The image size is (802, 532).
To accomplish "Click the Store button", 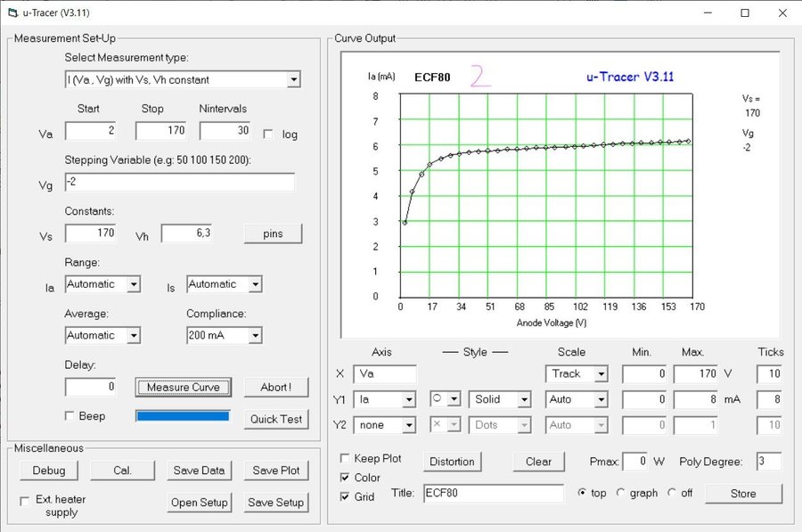I will click(x=742, y=494).
